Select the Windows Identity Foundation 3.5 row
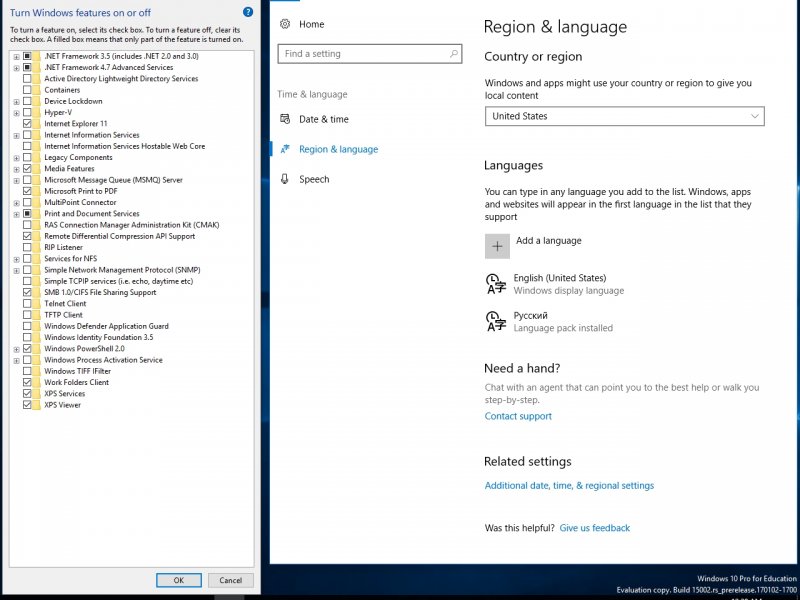Viewport: 800px width, 600px height. pos(98,337)
